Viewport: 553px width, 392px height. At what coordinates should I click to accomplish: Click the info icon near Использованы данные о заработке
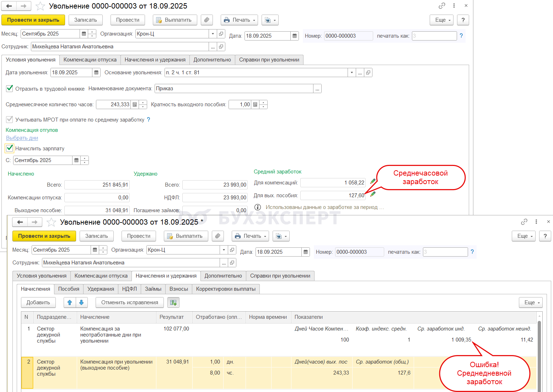[258, 207]
